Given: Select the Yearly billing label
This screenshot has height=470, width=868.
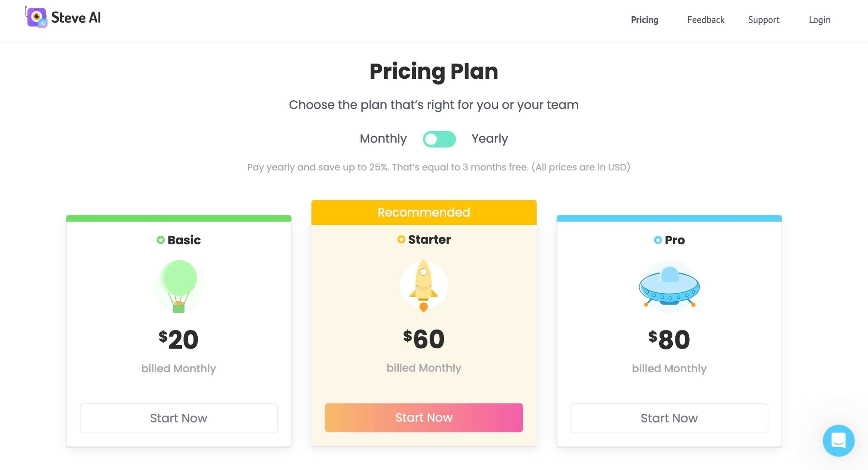Looking at the screenshot, I should [490, 138].
